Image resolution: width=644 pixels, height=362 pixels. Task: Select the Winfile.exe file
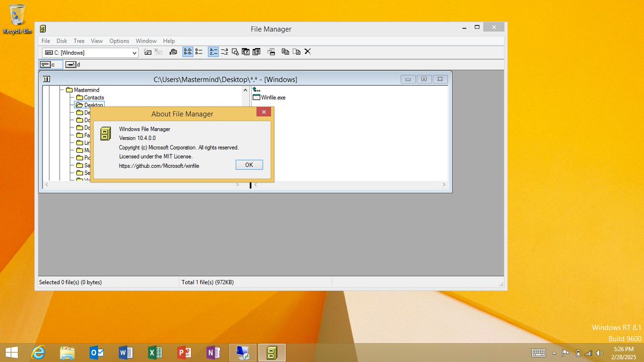click(x=269, y=98)
